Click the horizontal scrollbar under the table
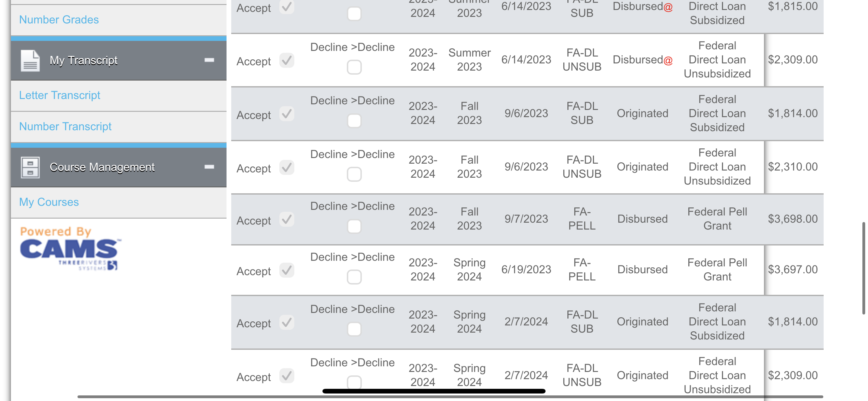 [x=450, y=397]
